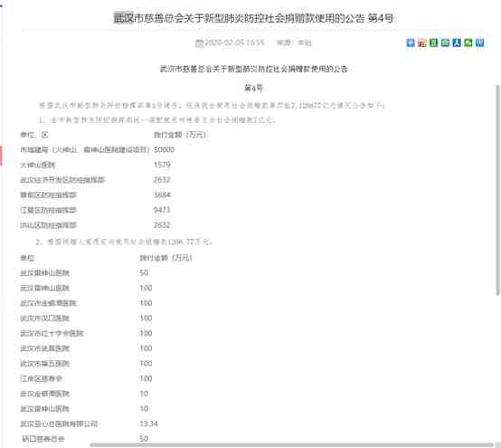Click the last light-blue share icon
The image size is (501, 448).
point(479,43)
